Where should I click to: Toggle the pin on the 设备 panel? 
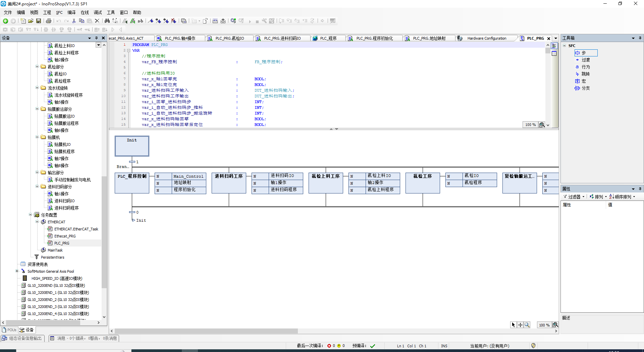(96, 38)
